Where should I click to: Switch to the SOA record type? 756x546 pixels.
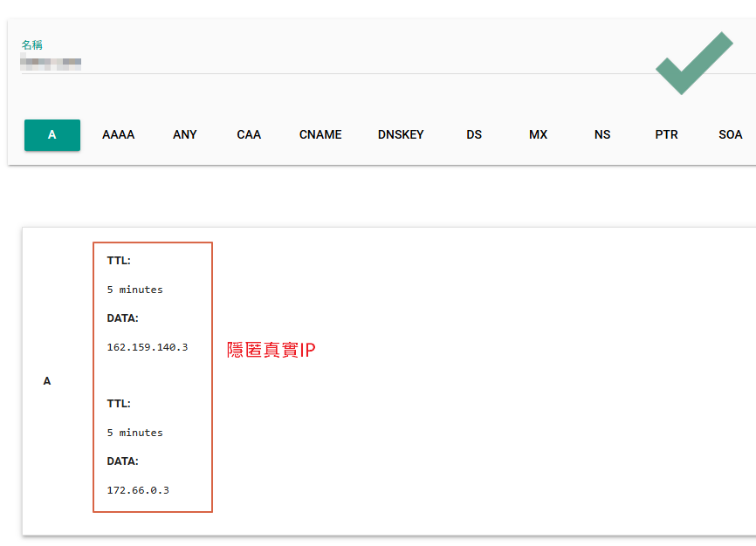[730, 135]
